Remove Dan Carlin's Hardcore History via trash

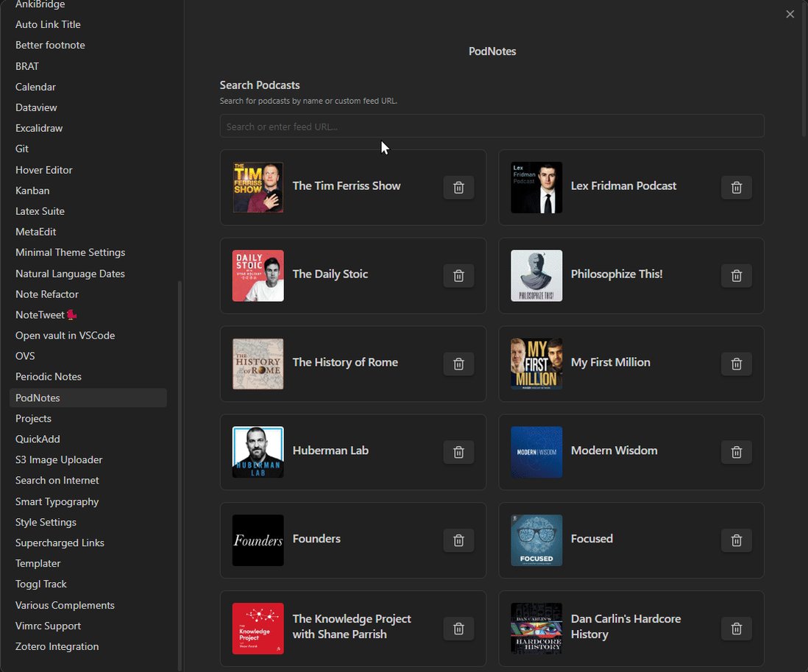coord(737,628)
